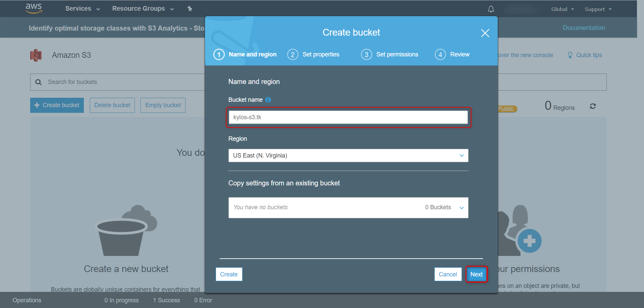Click the Operations status bar label
Viewport: 644px width, 308px height.
click(x=27, y=300)
